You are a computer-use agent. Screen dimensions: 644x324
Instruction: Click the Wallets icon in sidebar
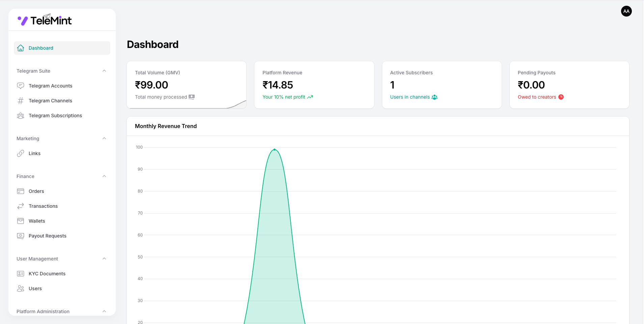[21, 221]
